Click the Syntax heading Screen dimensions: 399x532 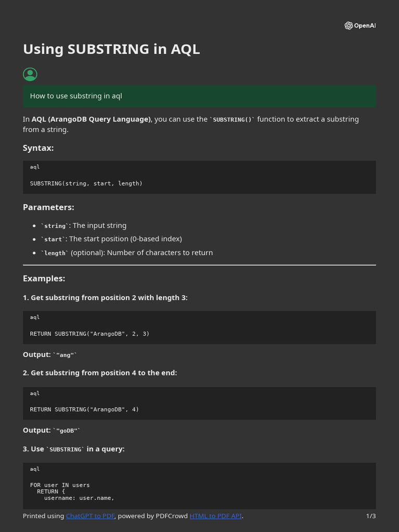click(x=38, y=148)
